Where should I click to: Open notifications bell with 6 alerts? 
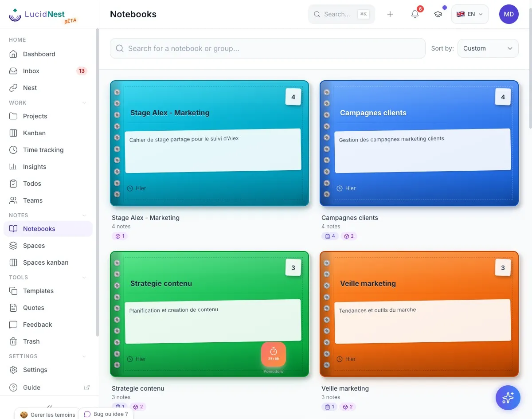coord(415,14)
